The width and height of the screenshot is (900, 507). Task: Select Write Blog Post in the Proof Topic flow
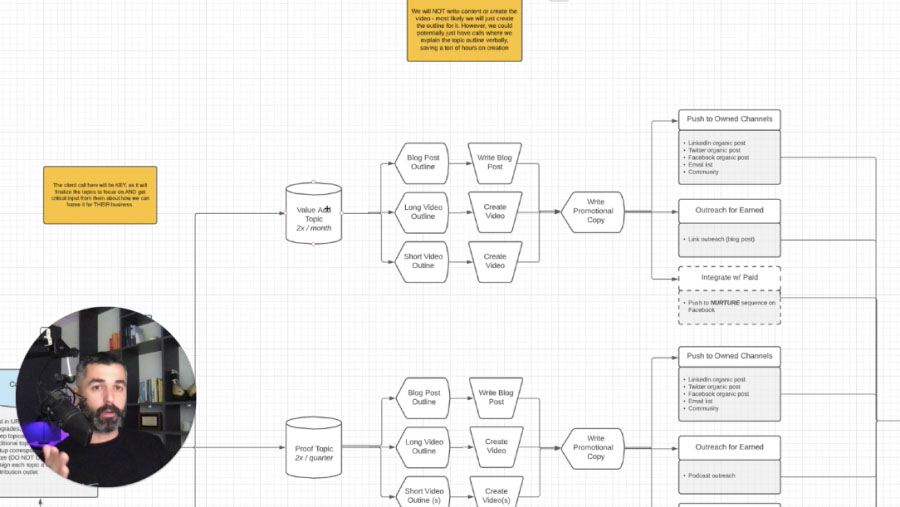click(x=496, y=397)
